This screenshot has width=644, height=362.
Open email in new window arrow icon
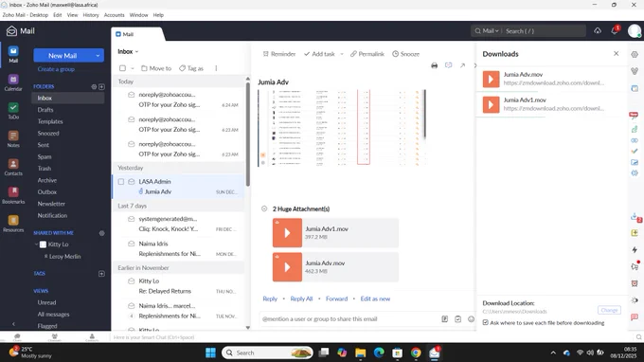tap(462, 65)
